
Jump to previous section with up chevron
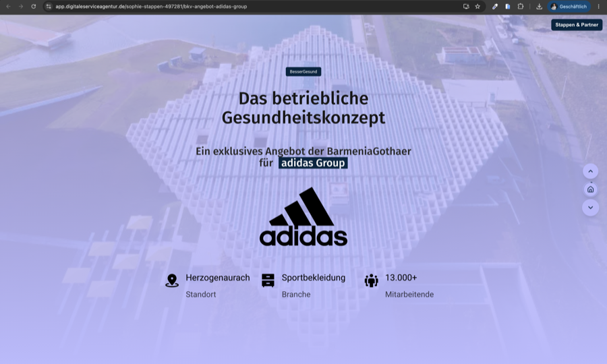click(590, 171)
